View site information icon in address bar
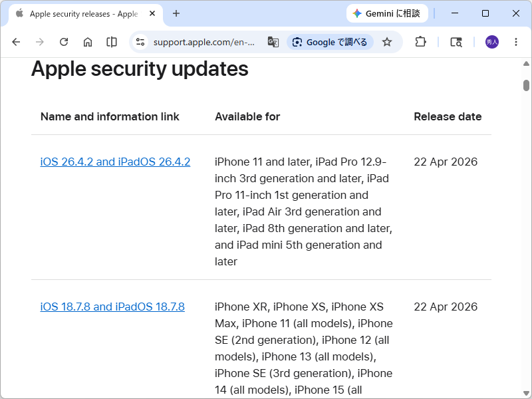The height and width of the screenshot is (399, 532). (140, 42)
